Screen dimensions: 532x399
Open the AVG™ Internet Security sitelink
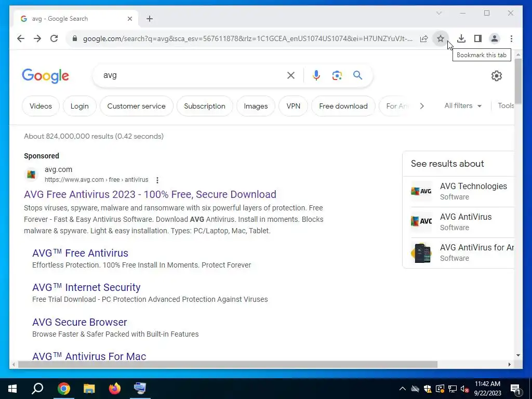[x=86, y=287]
